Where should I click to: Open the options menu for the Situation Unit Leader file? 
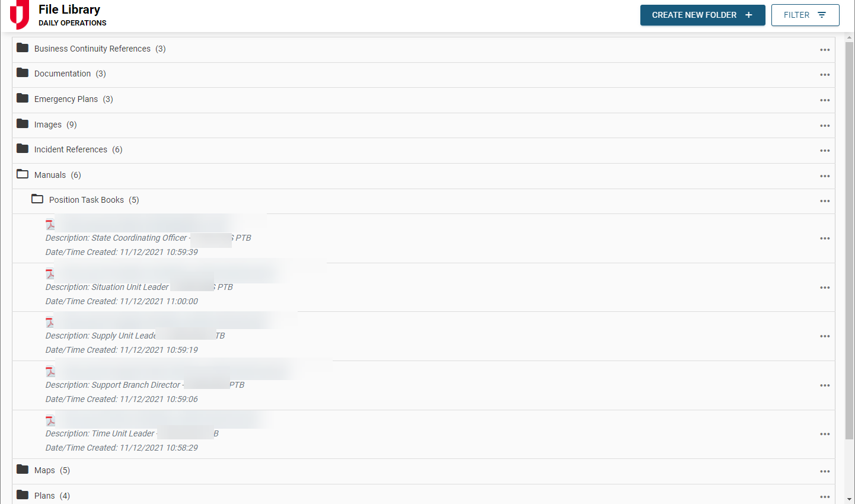(x=825, y=288)
